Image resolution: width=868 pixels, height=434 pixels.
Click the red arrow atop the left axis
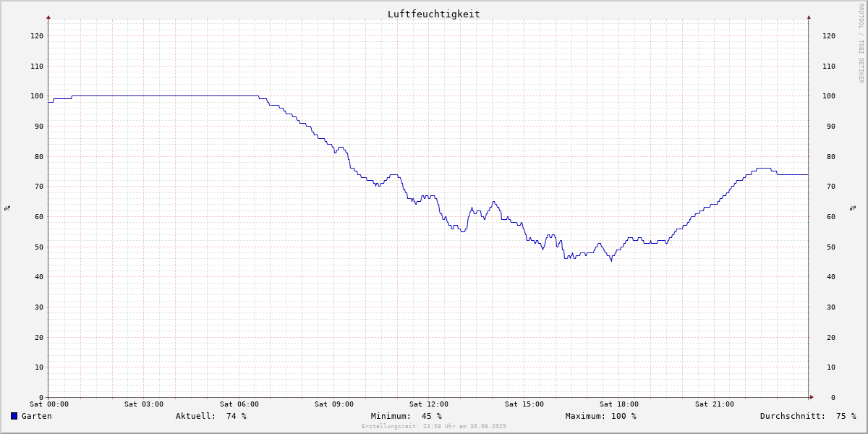click(x=48, y=17)
